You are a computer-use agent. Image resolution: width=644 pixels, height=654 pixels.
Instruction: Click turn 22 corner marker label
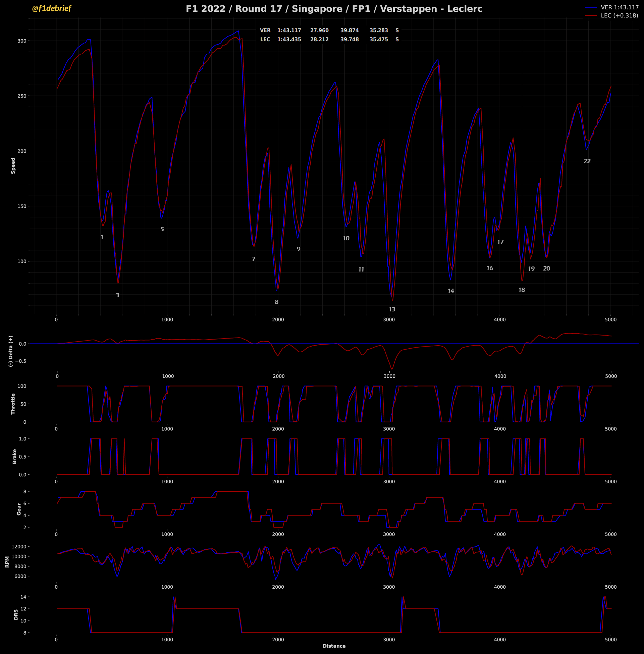[x=587, y=161]
